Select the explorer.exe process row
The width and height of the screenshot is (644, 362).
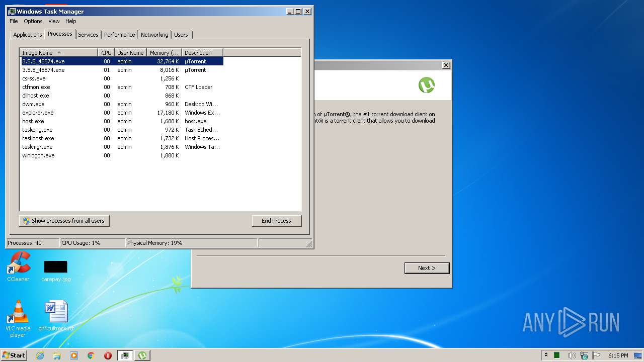[122, 113]
